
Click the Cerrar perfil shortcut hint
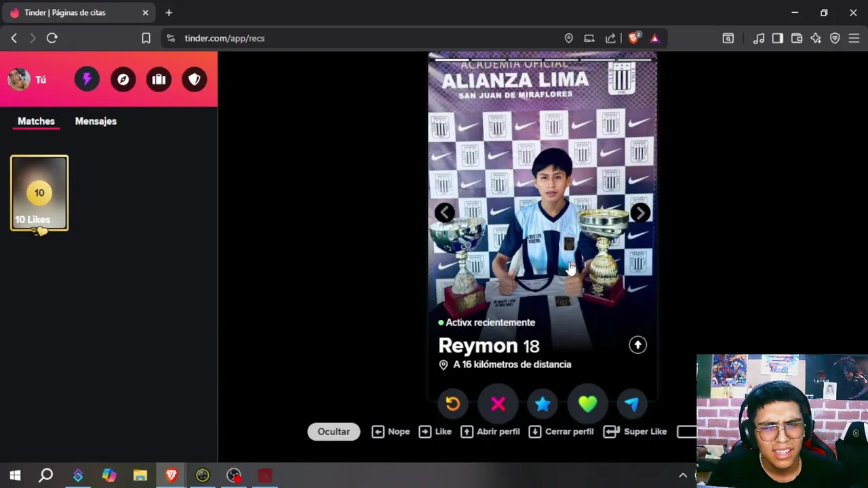pos(561,432)
